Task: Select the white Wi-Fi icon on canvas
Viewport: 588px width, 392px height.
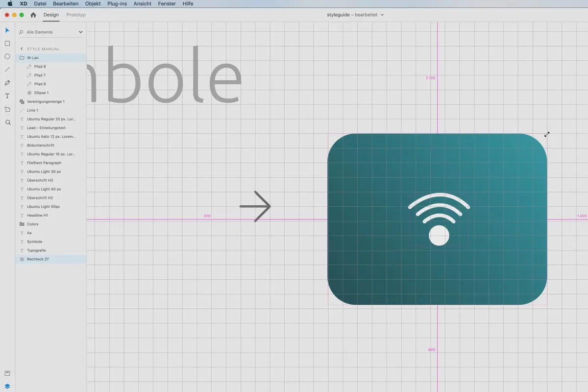Action: (439, 219)
